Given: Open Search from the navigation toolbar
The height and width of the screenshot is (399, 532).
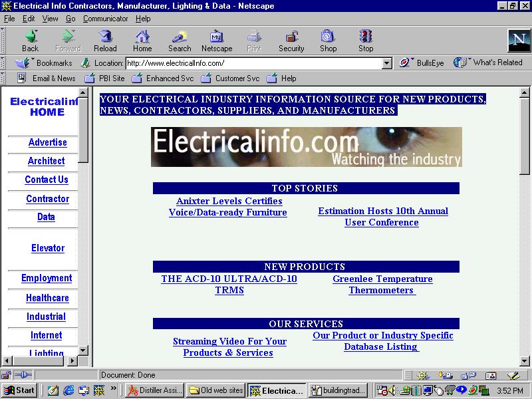Looking at the screenshot, I should (180, 41).
